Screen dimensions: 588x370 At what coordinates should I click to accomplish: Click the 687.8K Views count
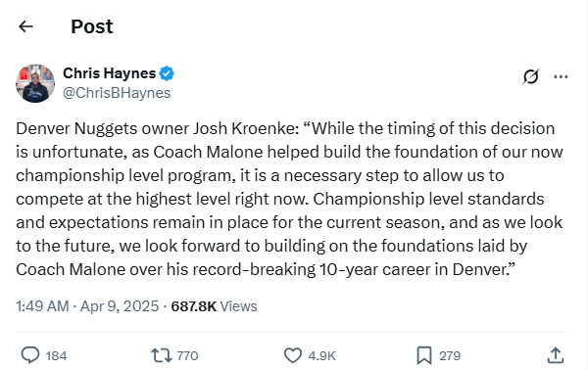(214, 306)
